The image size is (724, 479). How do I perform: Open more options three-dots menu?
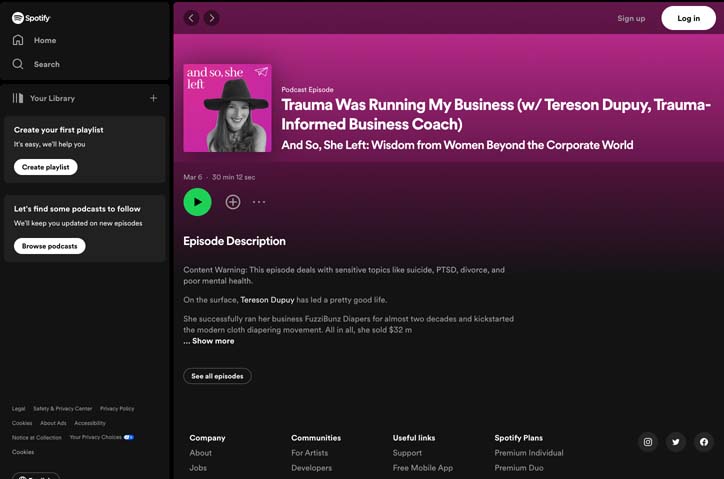tap(259, 202)
